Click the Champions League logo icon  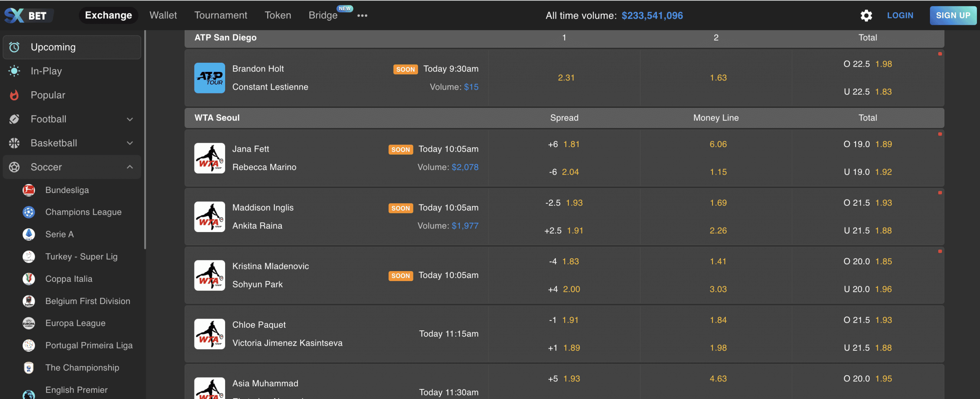tap(29, 212)
